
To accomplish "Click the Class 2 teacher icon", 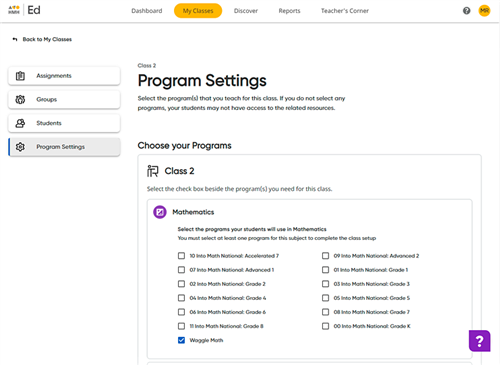I will click(x=153, y=171).
